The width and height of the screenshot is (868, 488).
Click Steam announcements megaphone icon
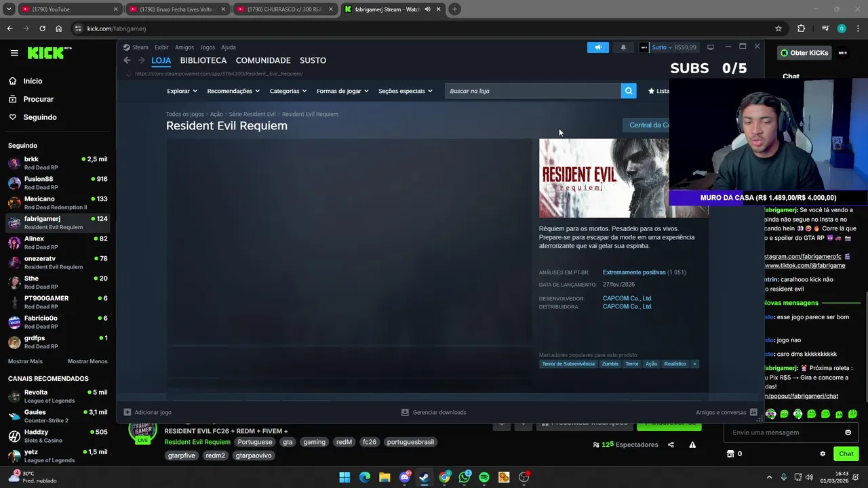[598, 47]
